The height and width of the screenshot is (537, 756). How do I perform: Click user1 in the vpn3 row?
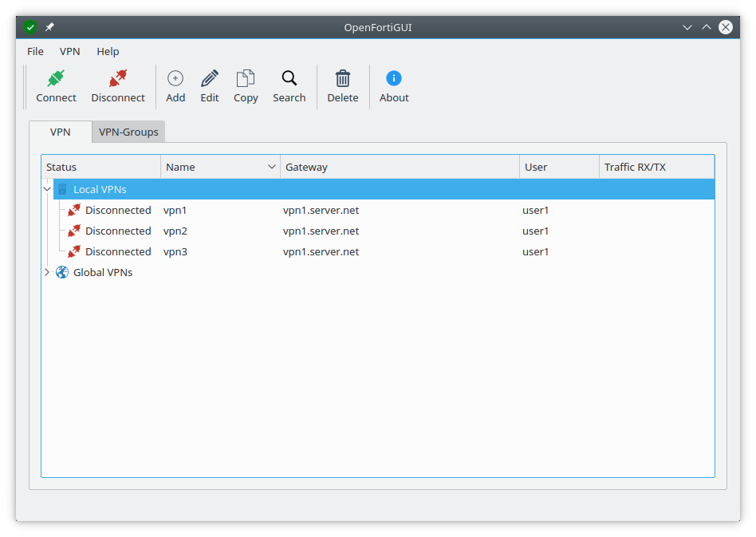click(x=536, y=252)
